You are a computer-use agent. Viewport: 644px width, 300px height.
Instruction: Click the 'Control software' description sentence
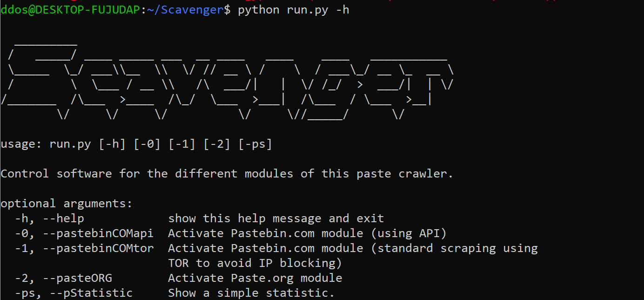click(227, 174)
